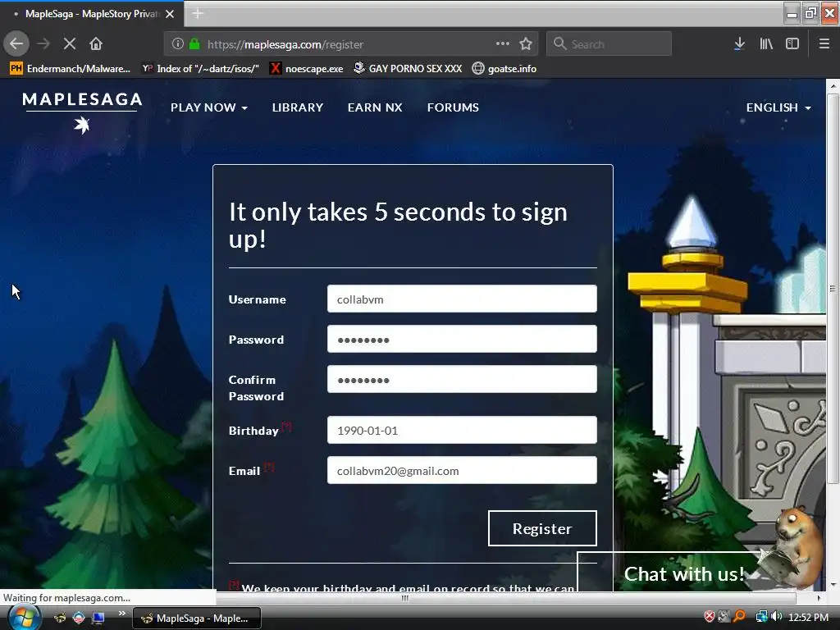Click the green secure padlock icon
The image size is (840, 630).
194,44
